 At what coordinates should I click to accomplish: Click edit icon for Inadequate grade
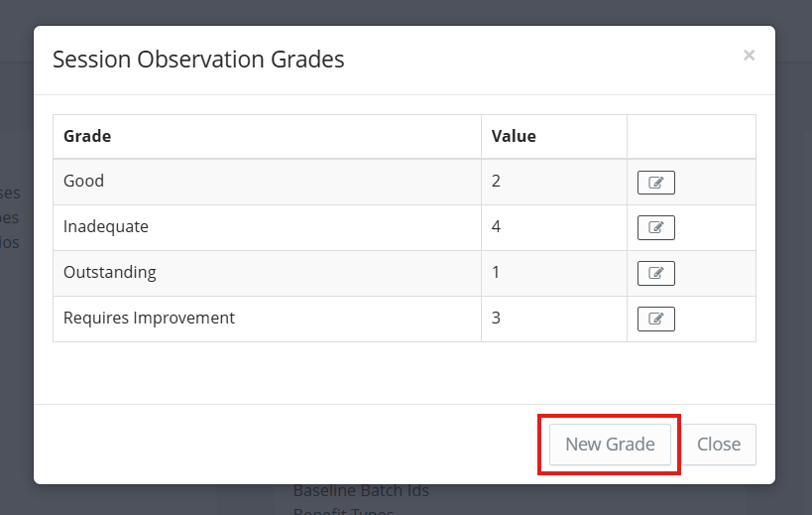click(655, 228)
